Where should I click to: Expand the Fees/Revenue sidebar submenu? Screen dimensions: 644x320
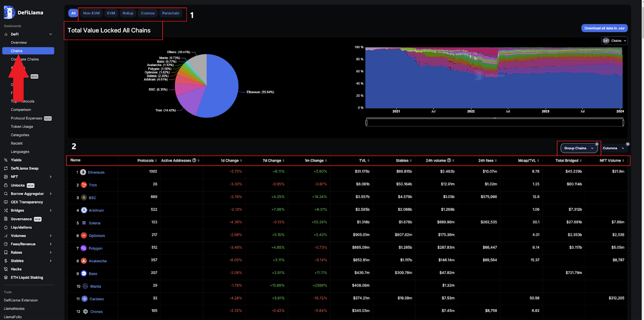pyautogui.click(x=51, y=244)
